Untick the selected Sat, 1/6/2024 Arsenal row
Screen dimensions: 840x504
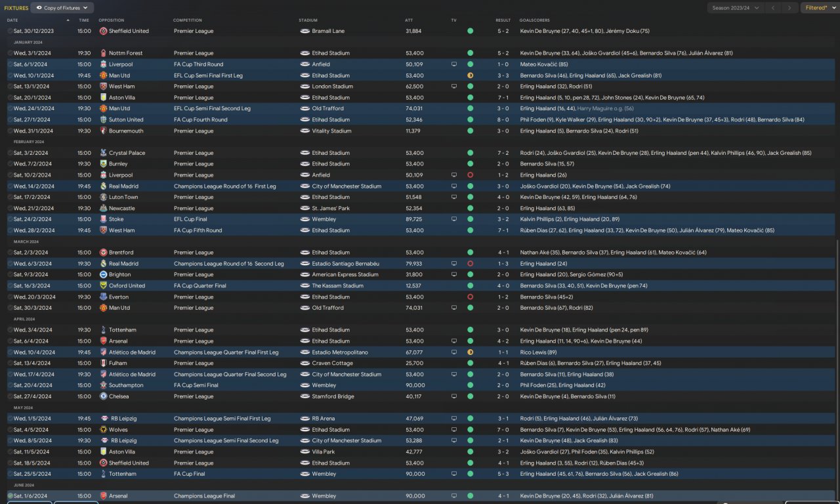(x=10, y=496)
